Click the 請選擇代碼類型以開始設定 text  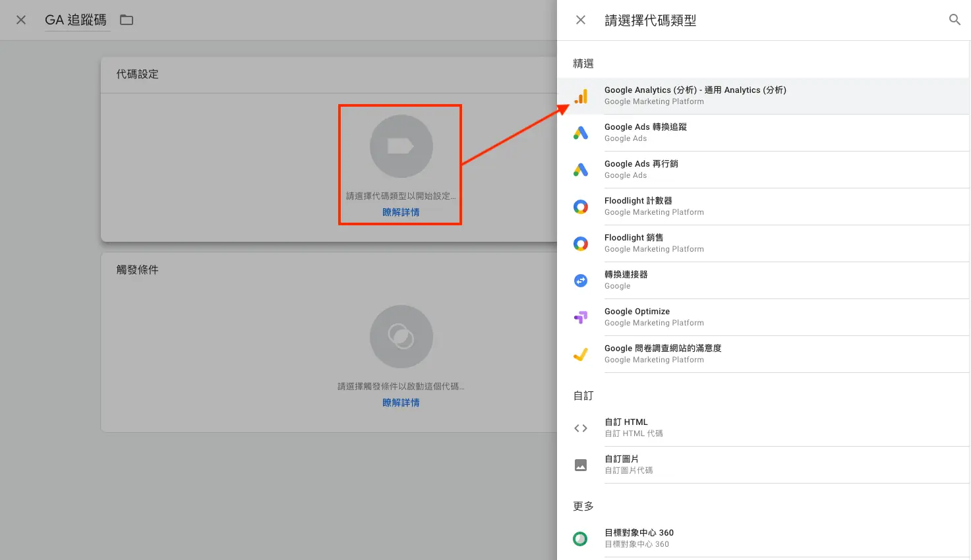pos(401,196)
